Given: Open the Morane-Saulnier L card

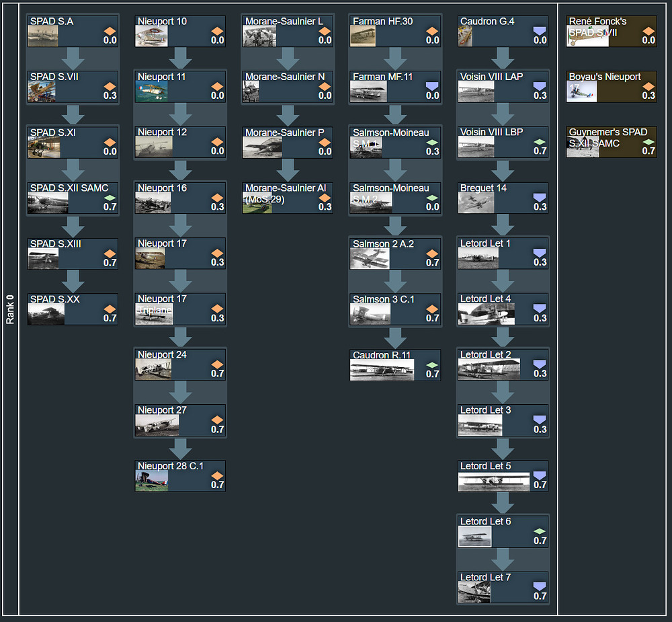Looking at the screenshot, I should coord(288,32).
